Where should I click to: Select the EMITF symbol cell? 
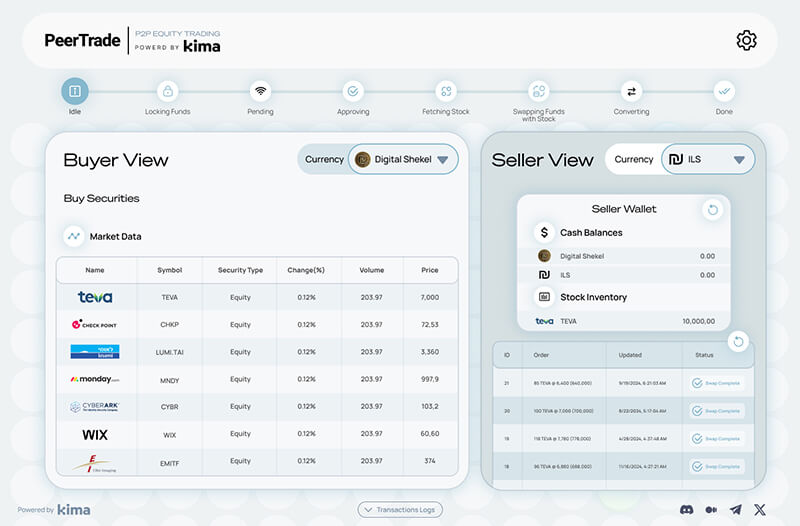click(x=170, y=463)
